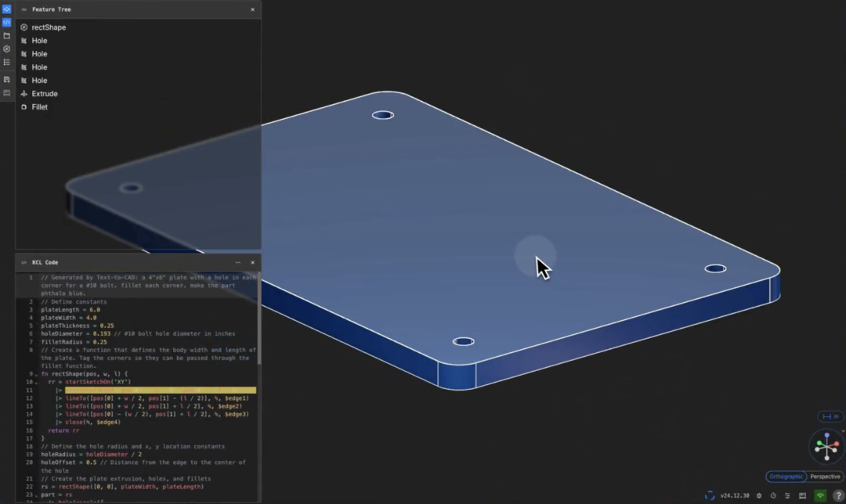This screenshot has width=846, height=504.
Task: Click the '// Define constants' comment line
Action: [74, 302]
